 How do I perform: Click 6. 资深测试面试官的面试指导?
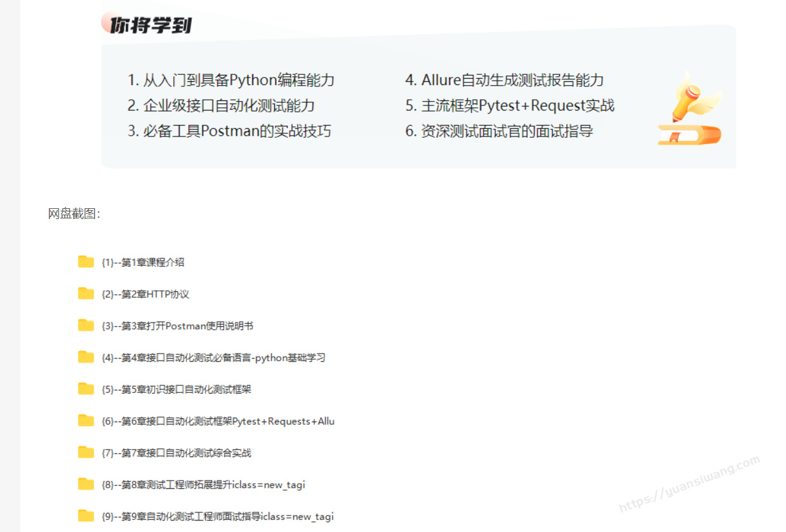(499, 131)
